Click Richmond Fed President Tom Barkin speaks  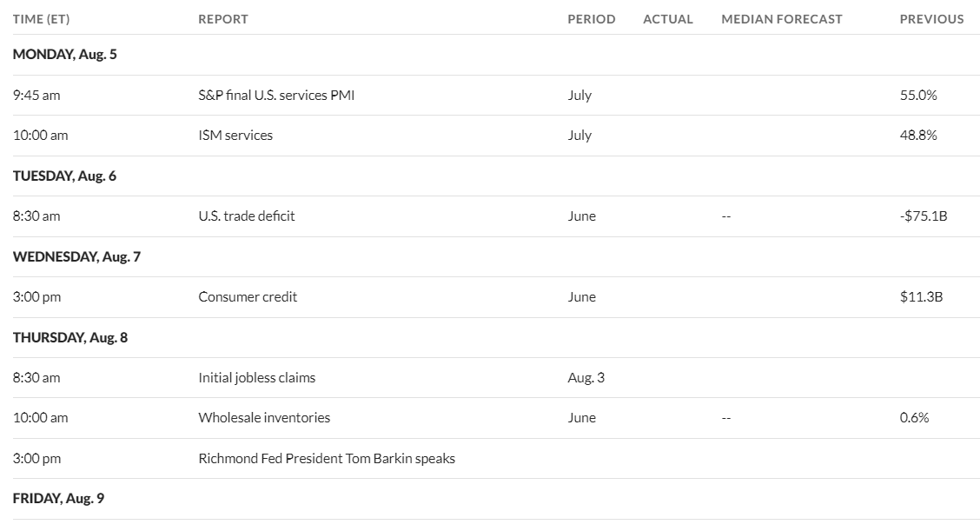(x=327, y=458)
